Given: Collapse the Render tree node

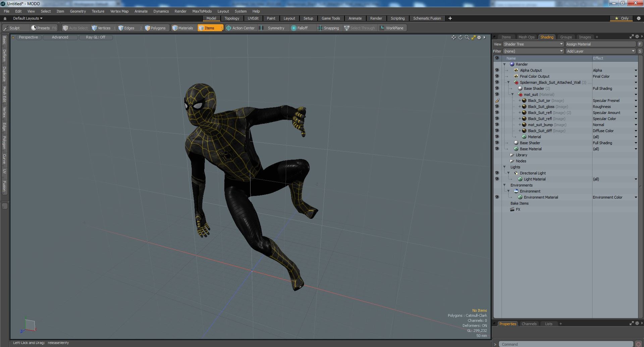Looking at the screenshot, I should point(504,64).
